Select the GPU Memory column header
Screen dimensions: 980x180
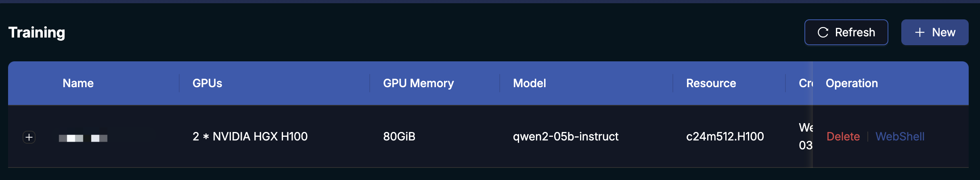418,83
